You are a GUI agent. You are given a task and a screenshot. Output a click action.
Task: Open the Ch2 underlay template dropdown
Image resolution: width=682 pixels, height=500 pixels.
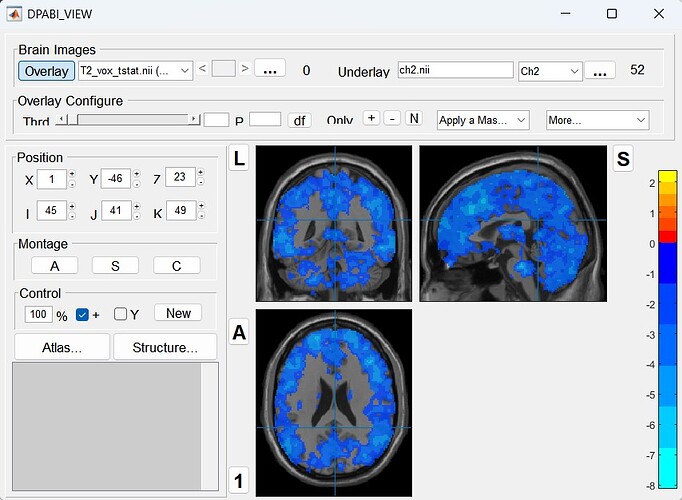tap(550, 71)
